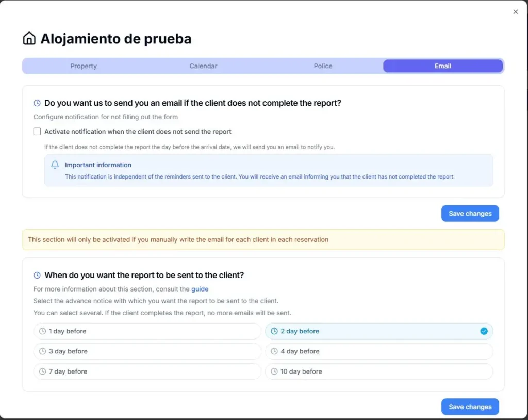The height and width of the screenshot is (420, 528).
Task: Click the clock icon before the email notification heading
Action: (x=36, y=103)
